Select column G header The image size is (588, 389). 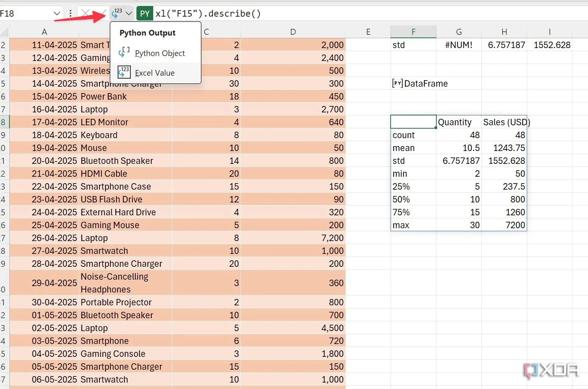coord(459,32)
